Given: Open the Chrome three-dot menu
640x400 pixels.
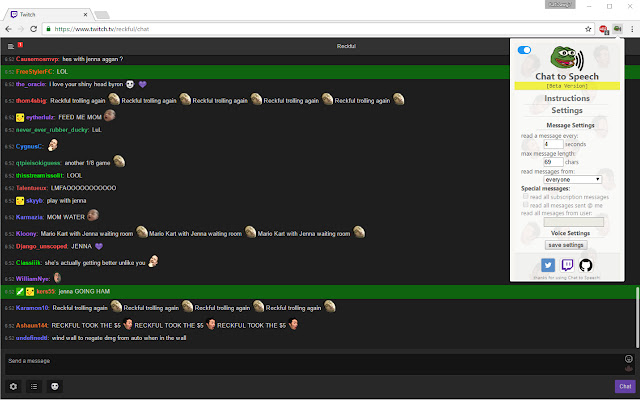Looking at the screenshot, I should tap(632, 29).
